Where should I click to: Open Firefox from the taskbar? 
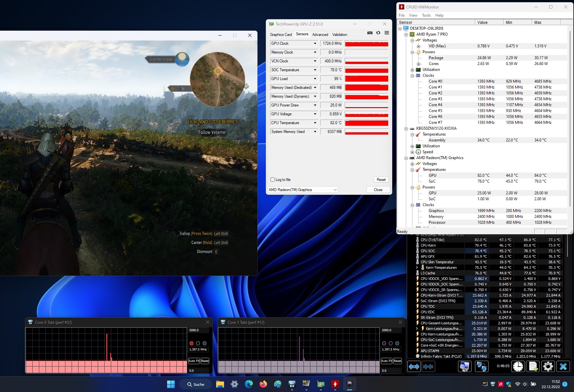click(x=263, y=384)
